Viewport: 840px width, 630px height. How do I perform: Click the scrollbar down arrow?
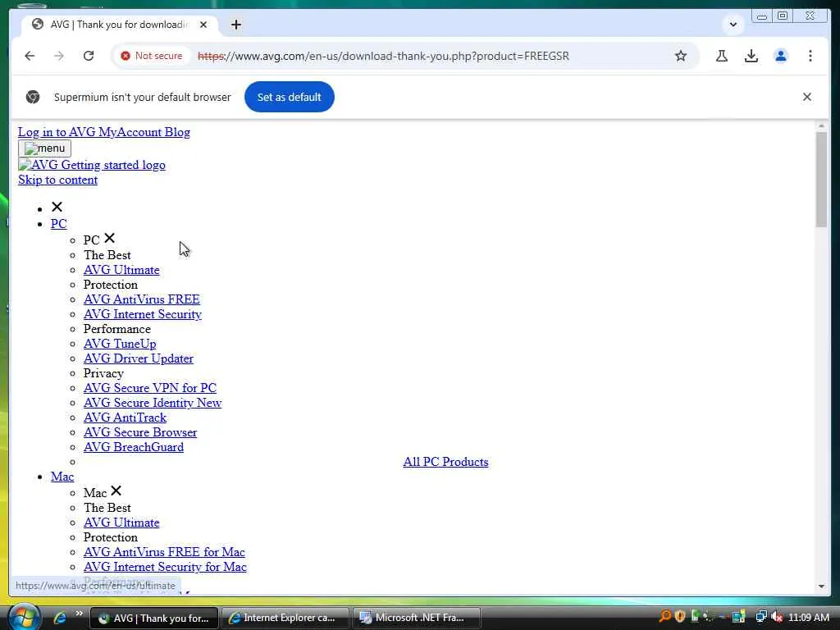coord(821,586)
